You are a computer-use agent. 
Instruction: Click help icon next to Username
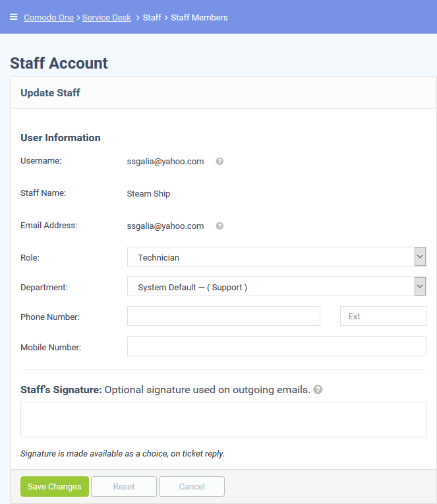pos(219,162)
